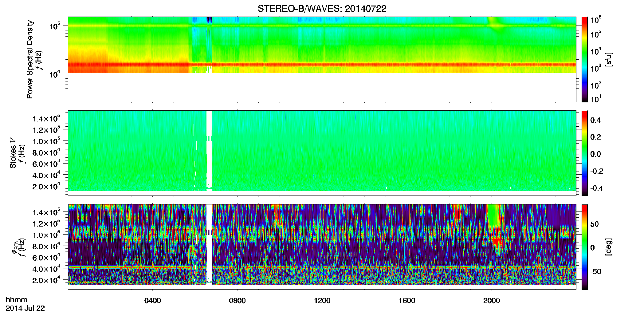Click the STEREO-B/WAVES: 20140722 plot title
This screenshot has width=644, height=332.
pyautogui.click(x=322, y=9)
